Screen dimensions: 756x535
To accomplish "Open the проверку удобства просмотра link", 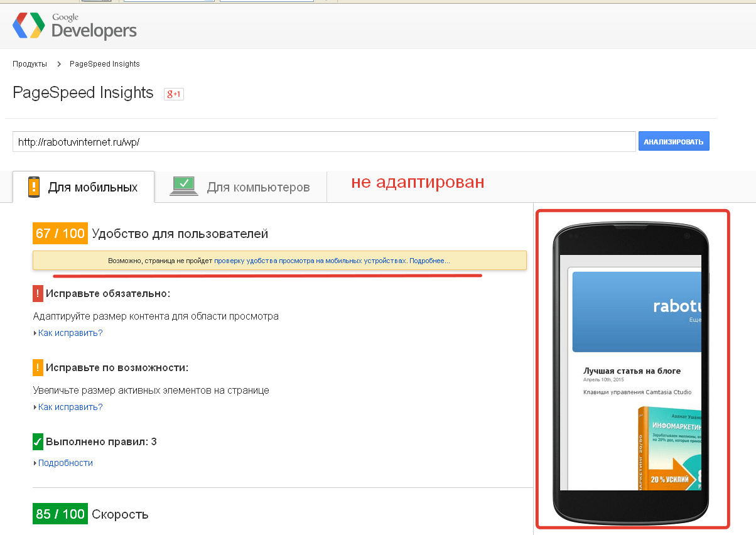I will [x=310, y=260].
